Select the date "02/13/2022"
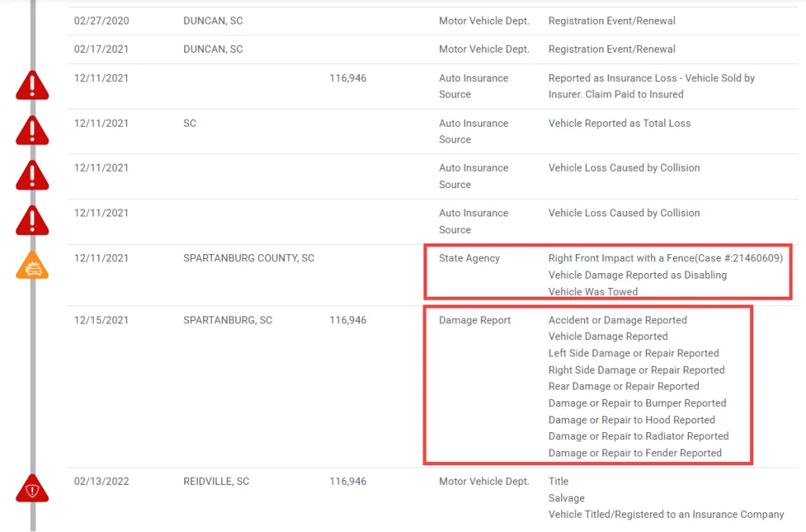The width and height of the screenshot is (806, 532). [102, 482]
